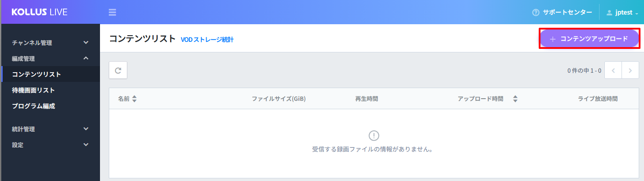Toggle the hamburger sidebar menu icon

[112, 12]
